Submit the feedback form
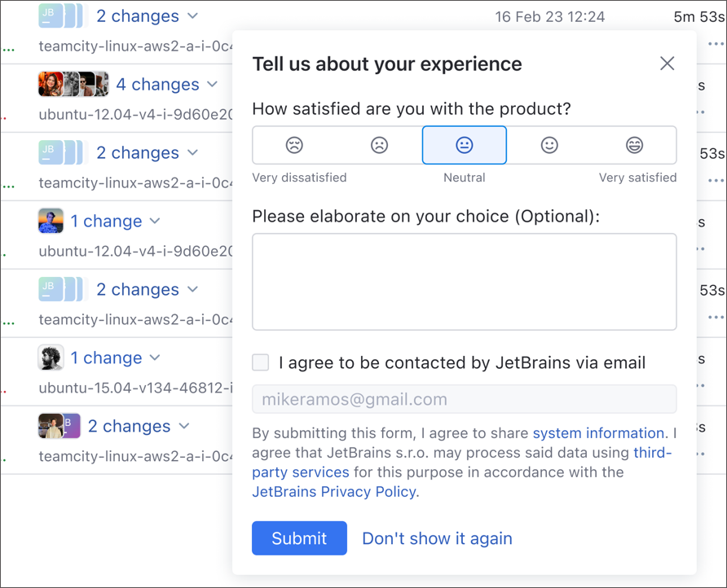This screenshot has height=588, width=727. [299, 538]
